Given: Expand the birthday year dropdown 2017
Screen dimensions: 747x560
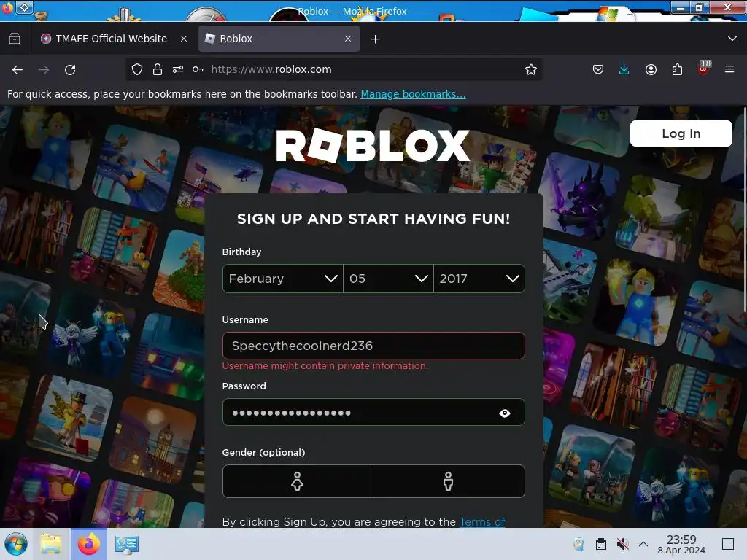Looking at the screenshot, I should pyautogui.click(x=479, y=279).
